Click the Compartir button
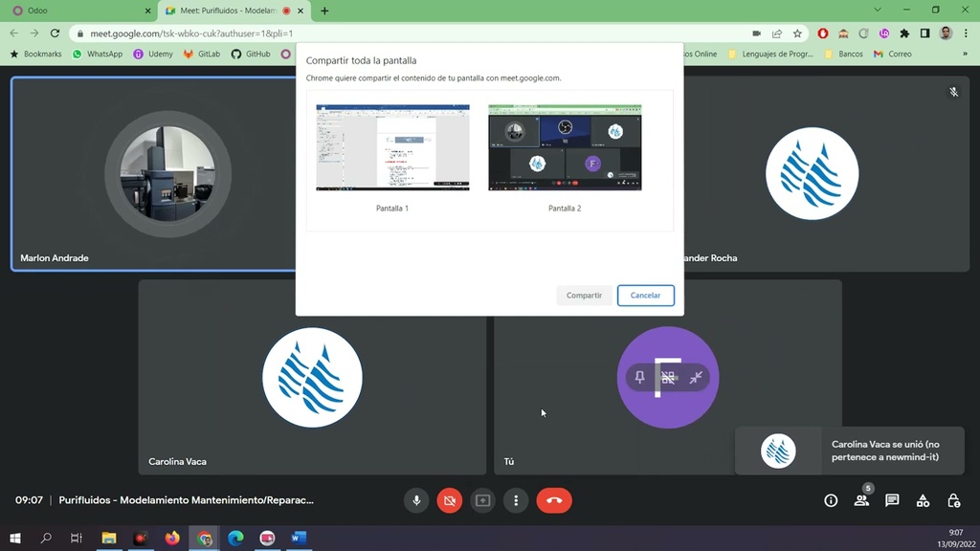 pyautogui.click(x=584, y=296)
